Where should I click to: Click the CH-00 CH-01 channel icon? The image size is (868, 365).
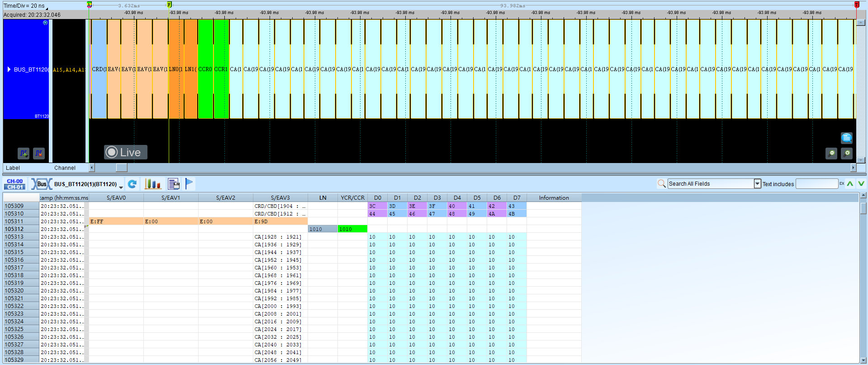pos(15,184)
